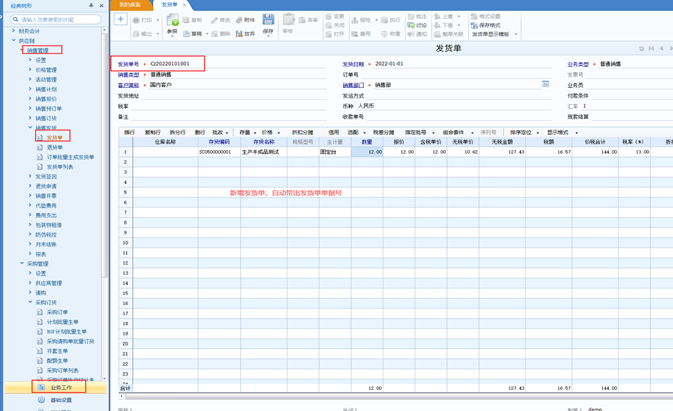Click the 上查 trace-up icon

[x=437, y=16]
